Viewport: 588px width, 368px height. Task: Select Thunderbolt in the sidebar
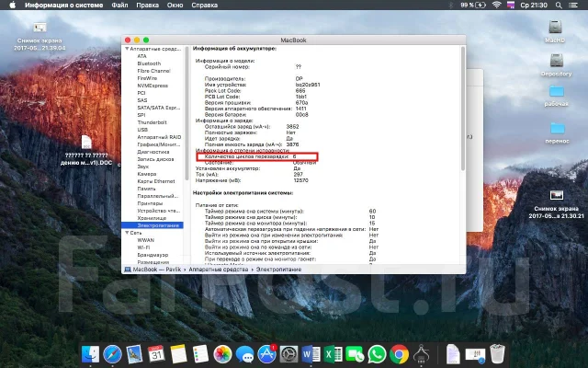pos(152,122)
